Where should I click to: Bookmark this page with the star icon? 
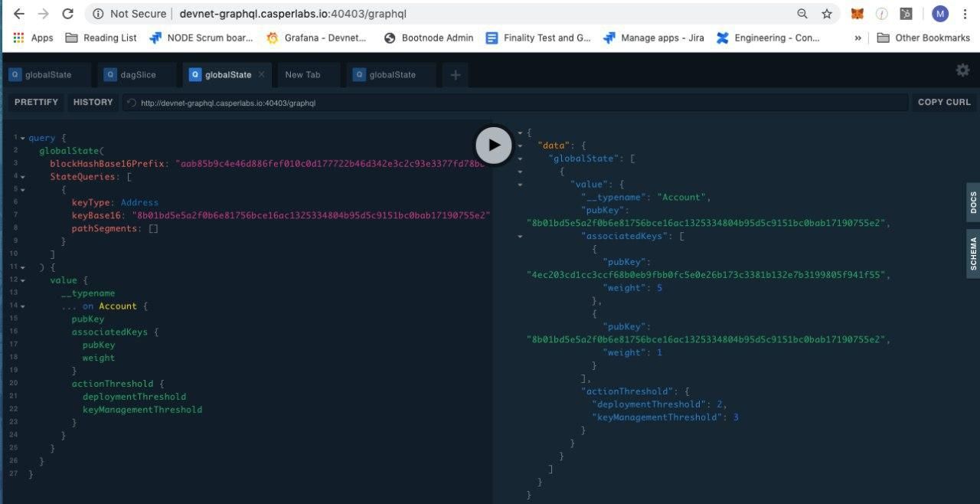pos(827,14)
